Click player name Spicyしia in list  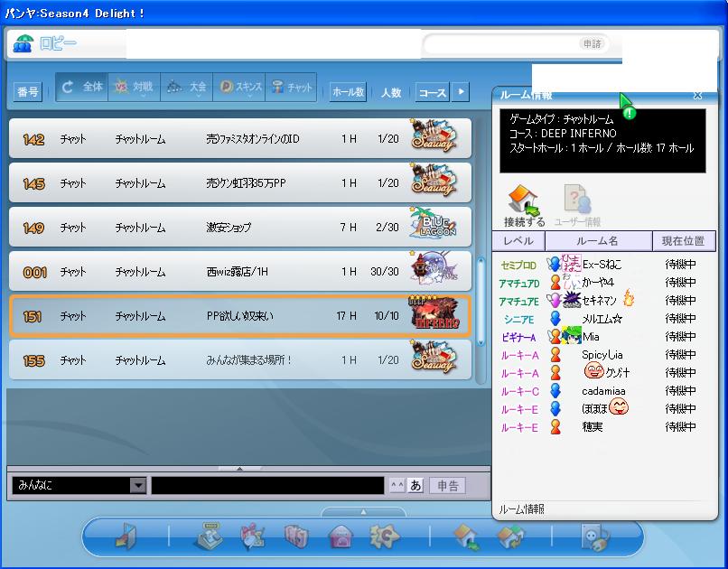602,355
